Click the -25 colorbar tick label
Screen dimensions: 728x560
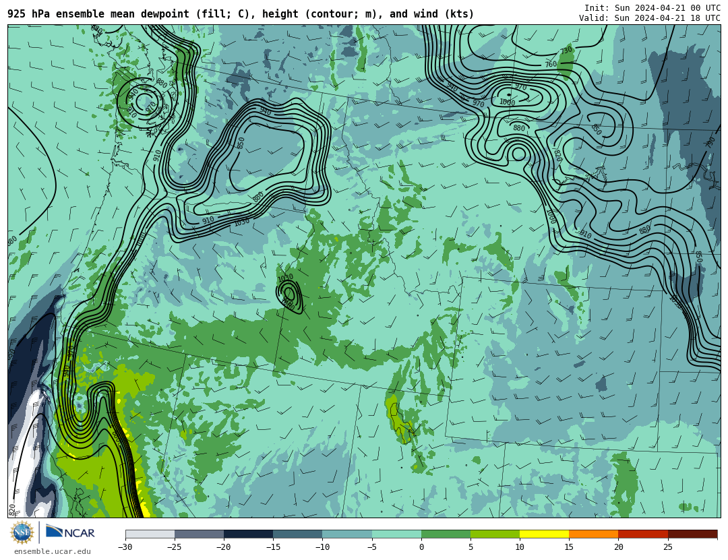[175, 547]
